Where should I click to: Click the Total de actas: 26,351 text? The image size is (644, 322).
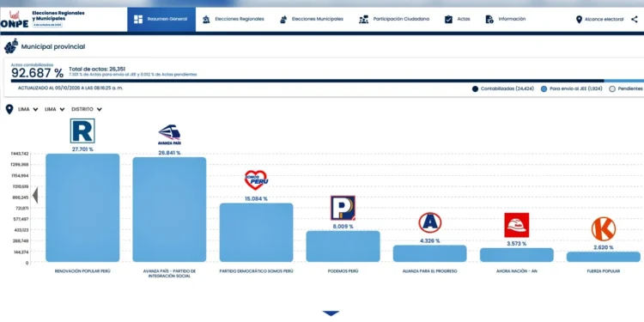click(x=97, y=69)
